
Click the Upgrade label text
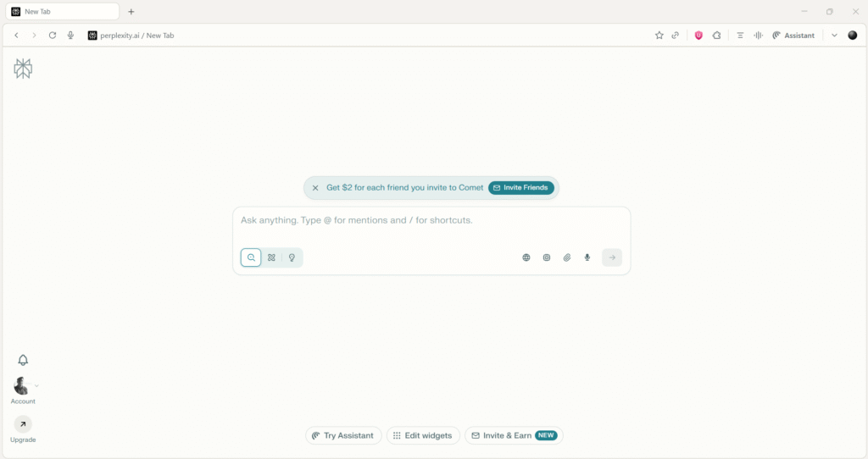coord(23,440)
